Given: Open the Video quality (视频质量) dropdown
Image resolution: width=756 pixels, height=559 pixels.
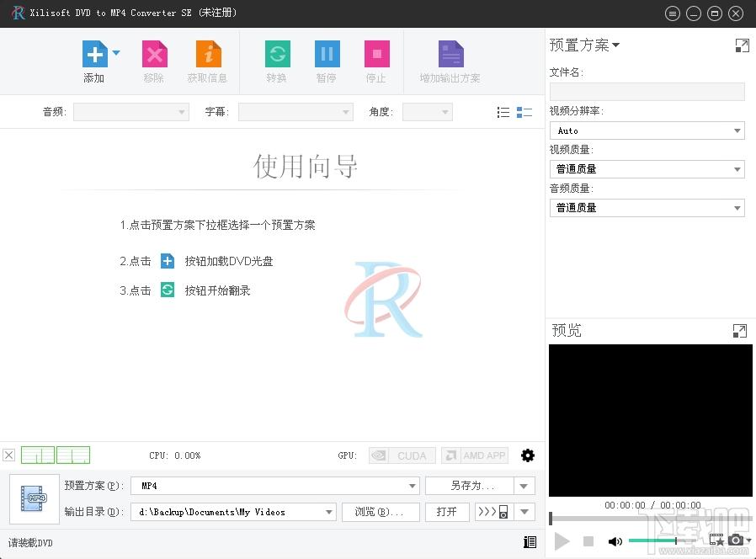Looking at the screenshot, I should click(647, 169).
